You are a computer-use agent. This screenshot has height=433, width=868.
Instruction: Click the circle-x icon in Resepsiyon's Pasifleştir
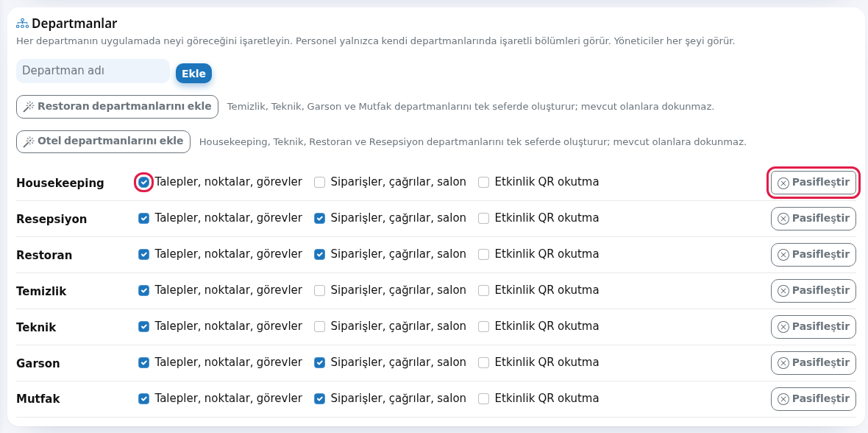[783, 219]
